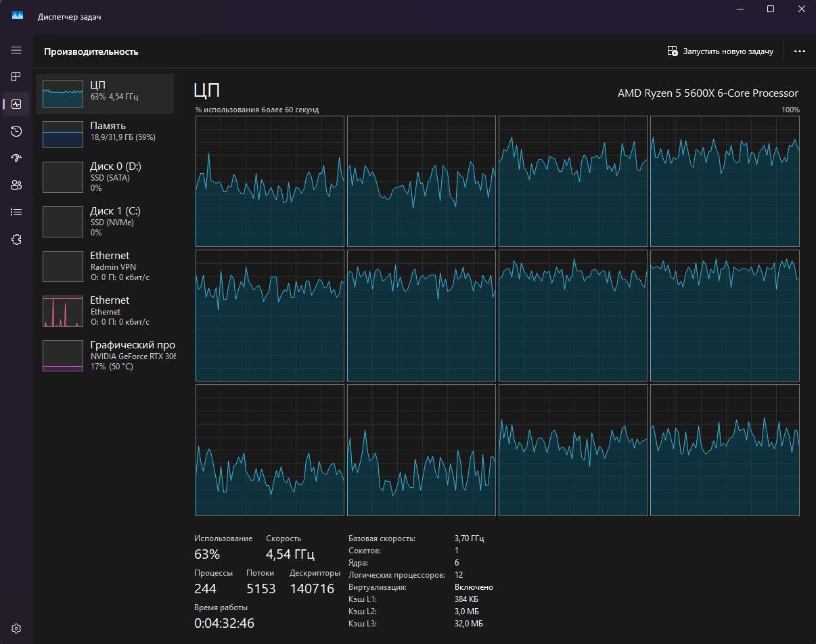816x644 pixels.
Task: Select Ethernet adapter with pink spike graph
Action: pos(105,311)
